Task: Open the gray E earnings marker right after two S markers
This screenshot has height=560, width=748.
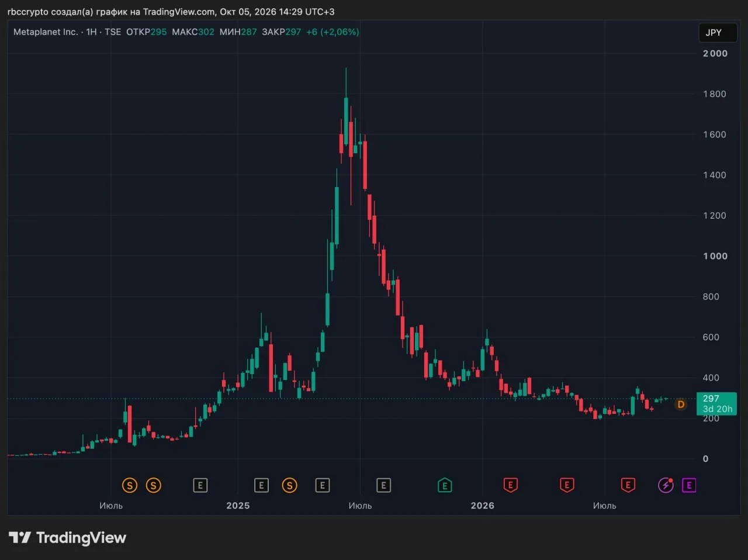Action: click(x=200, y=485)
